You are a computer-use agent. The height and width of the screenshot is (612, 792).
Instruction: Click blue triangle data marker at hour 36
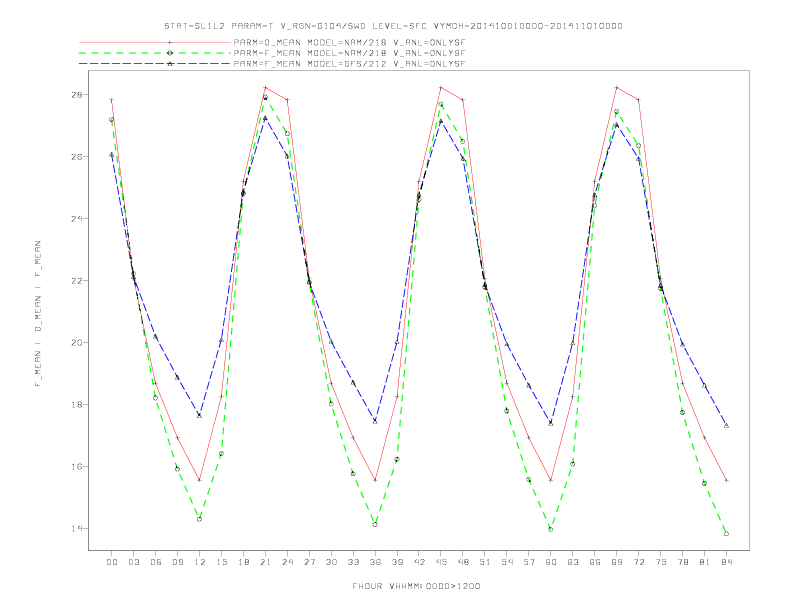(375, 421)
